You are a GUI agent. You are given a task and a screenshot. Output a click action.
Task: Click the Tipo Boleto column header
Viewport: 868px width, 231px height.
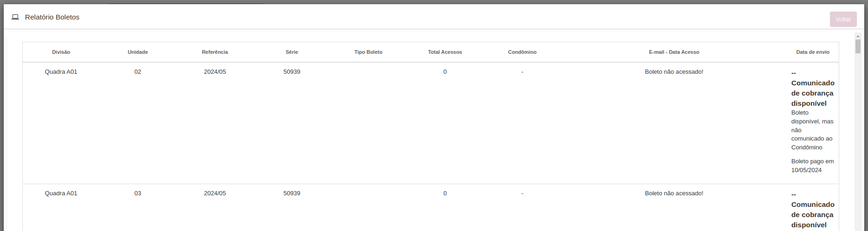(368, 52)
